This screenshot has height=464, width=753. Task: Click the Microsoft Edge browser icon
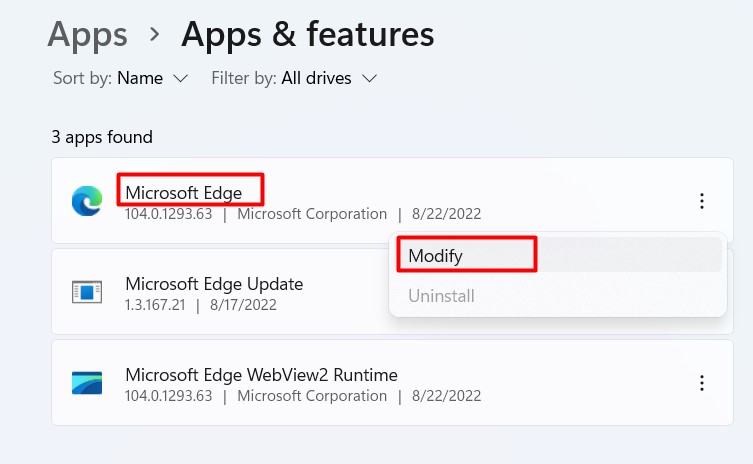point(87,201)
